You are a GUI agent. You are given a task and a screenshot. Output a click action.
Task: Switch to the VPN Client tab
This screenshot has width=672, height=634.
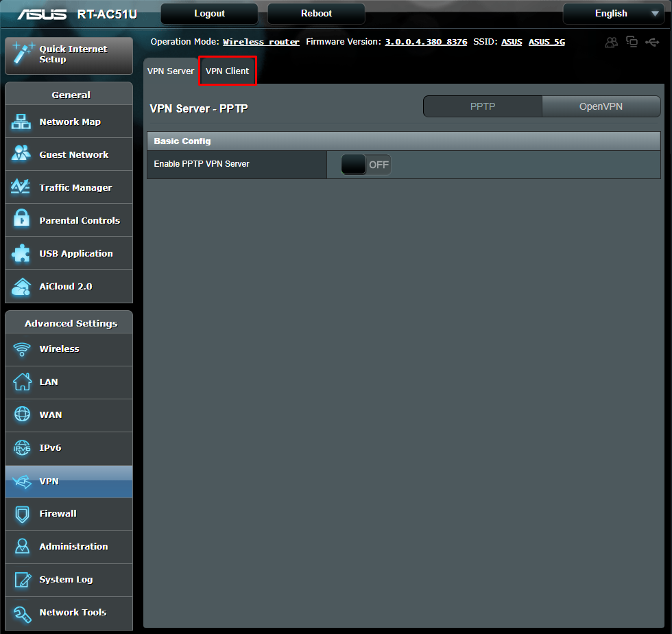pos(228,70)
